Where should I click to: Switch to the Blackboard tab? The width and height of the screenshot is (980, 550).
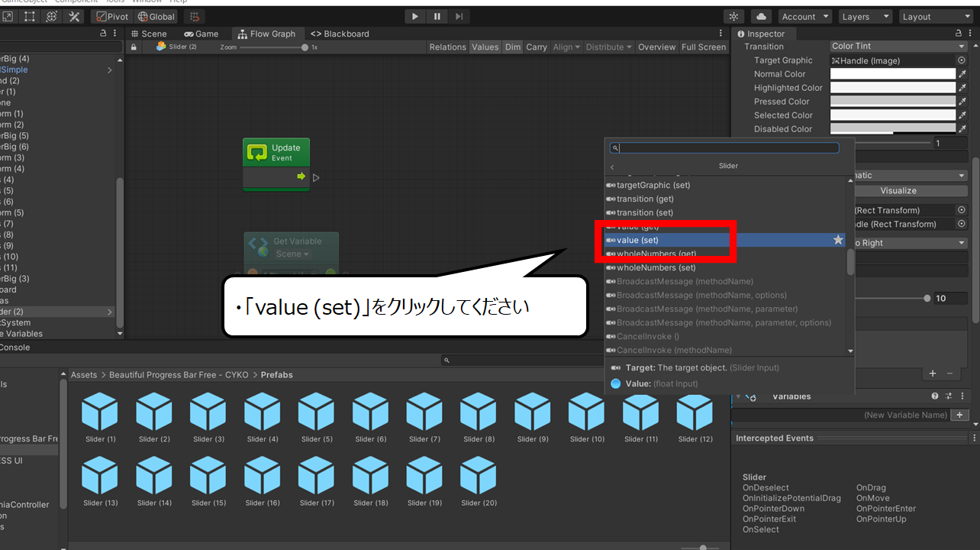pos(340,34)
